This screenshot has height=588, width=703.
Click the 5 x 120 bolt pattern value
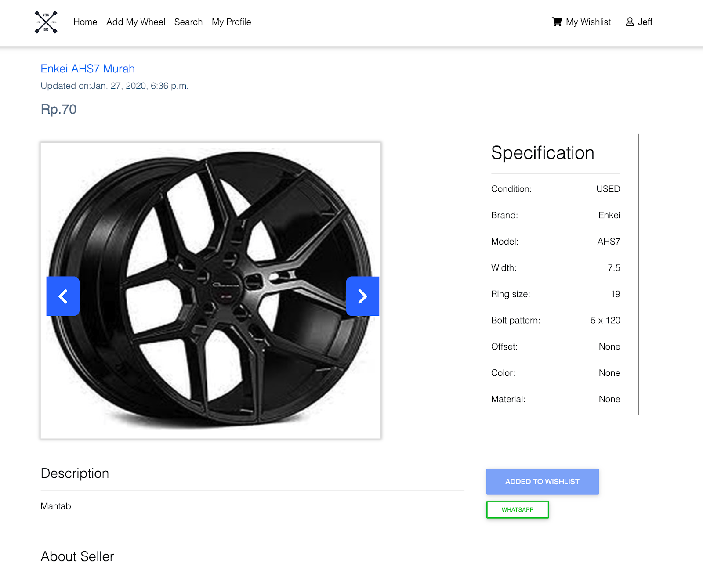(605, 321)
